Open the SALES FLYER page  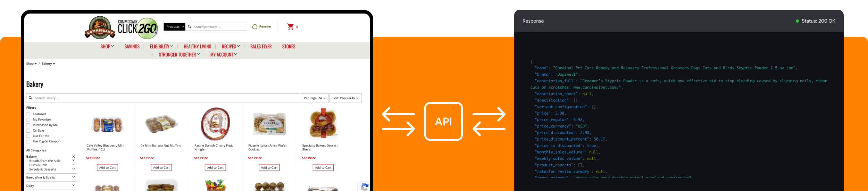[261, 47]
